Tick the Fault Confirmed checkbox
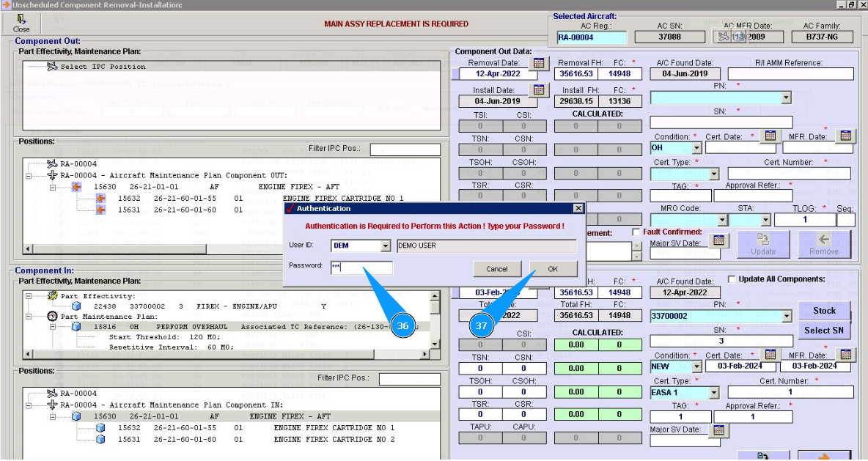Viewport: 868px width, 461px height. 636,232
